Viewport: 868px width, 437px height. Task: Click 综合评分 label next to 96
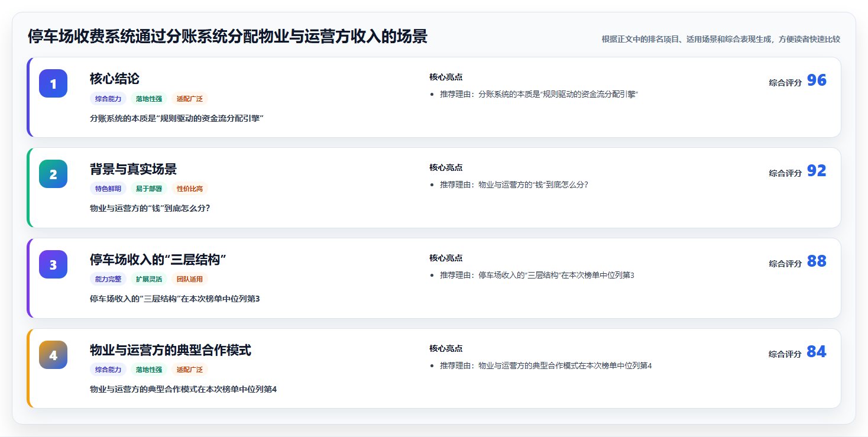(x=785, y=83)
